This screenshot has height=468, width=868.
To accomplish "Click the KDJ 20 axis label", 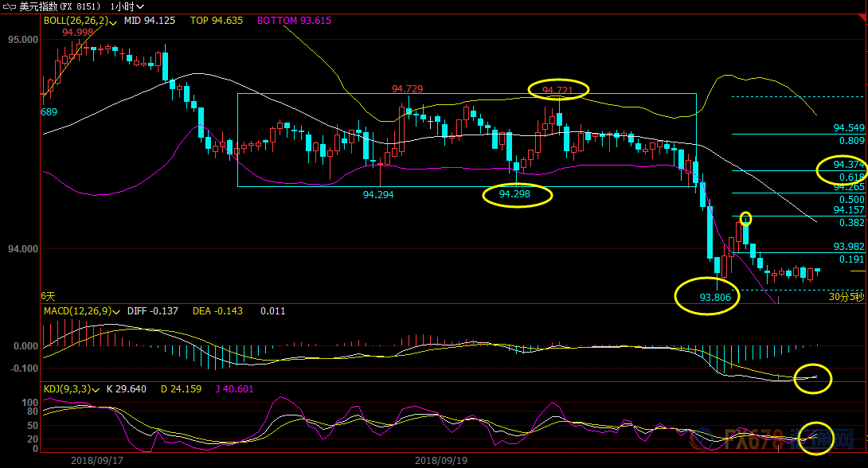I will (33, 439).
